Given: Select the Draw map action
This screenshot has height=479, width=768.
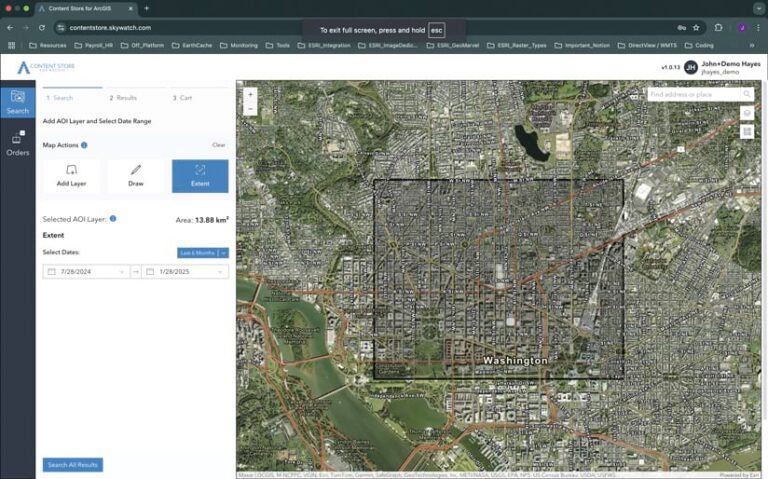Looking at the screenshot, I should coord(136,176).
